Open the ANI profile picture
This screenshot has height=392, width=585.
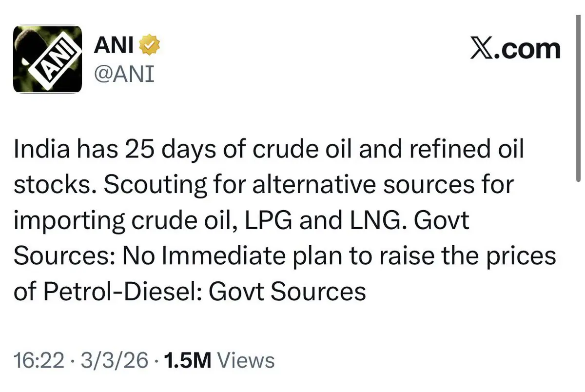[46, 59]
